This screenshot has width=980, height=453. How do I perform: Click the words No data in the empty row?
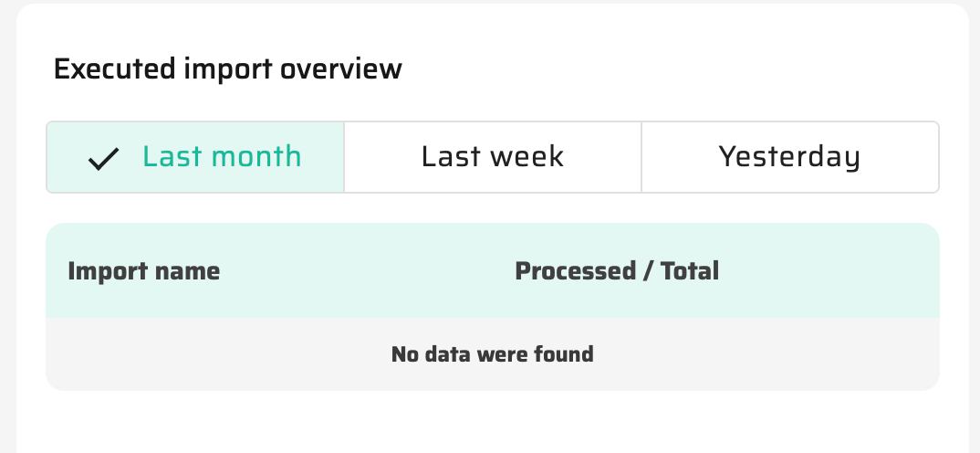pyautogui.click(x=429, y=353)
